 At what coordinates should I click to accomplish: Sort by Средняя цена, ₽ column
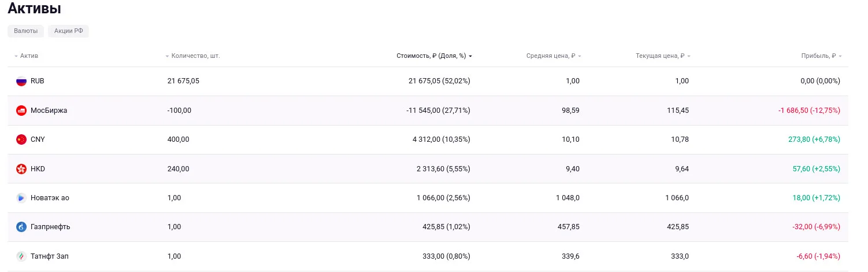pos(554,56)
